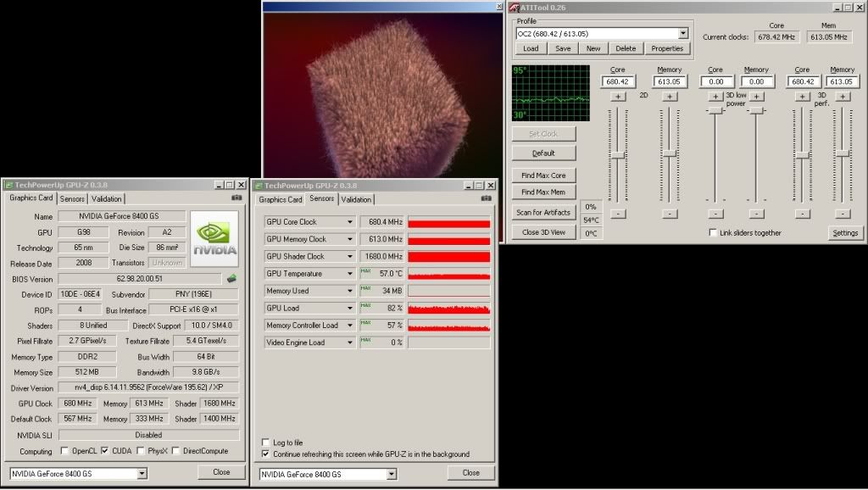Click the Core clock field showing 680.42

tap(618, 81)
